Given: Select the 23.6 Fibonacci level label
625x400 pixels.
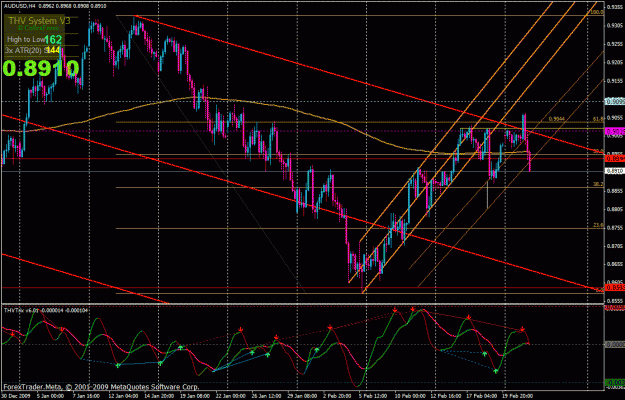Looking at the screenshot, I should click(x=598, y=225).
